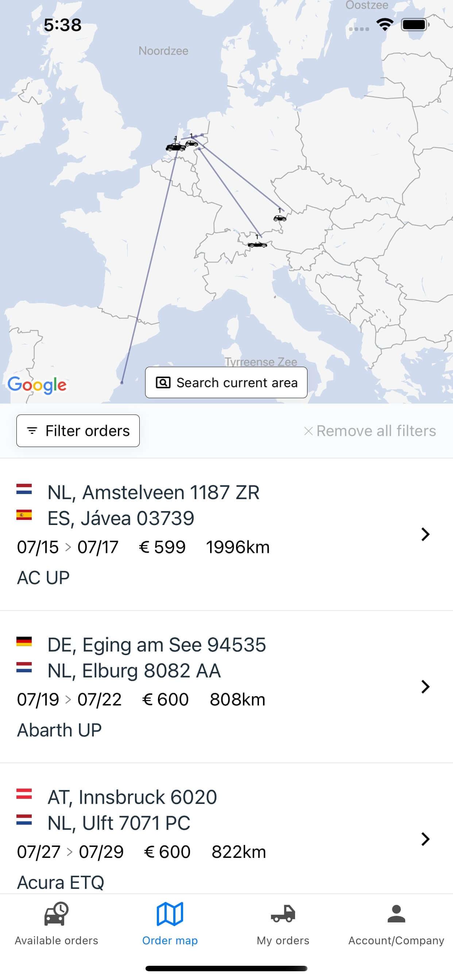The width and height of the screenshot is (453, 980).
Task: Tap the Acura ETQ order entry
Action: (61, 882)
